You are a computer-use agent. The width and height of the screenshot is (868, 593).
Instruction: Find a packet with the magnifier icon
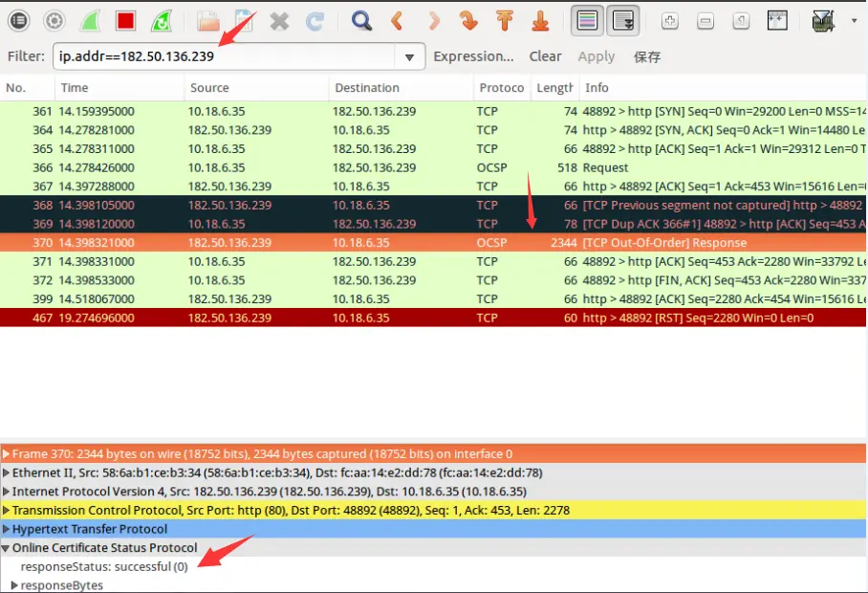point(361,21)
